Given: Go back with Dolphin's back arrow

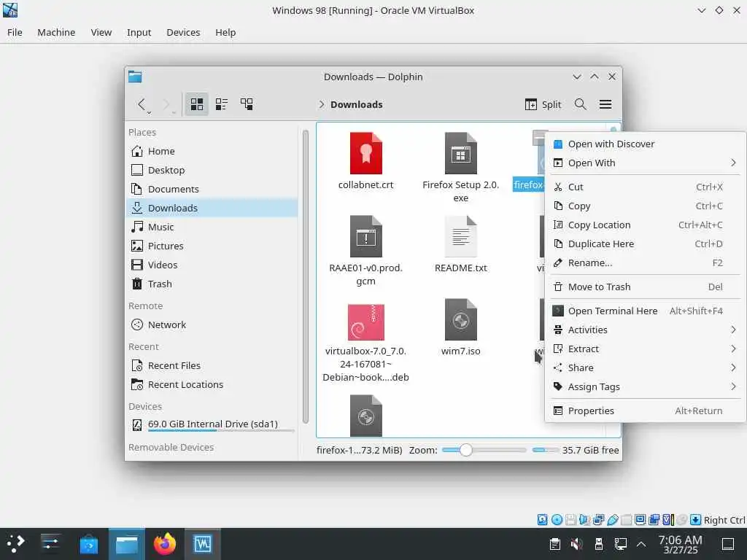Looking at the screenshot, I should [x=142, y=104].
